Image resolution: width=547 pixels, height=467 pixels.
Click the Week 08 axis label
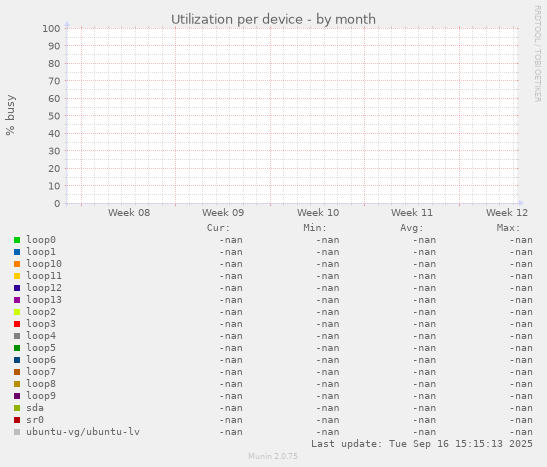(129, 213)
